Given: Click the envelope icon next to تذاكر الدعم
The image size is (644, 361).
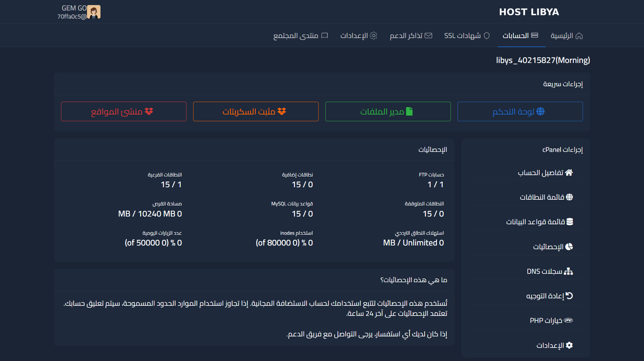Looking at the screenshot, I should [429, 35].
